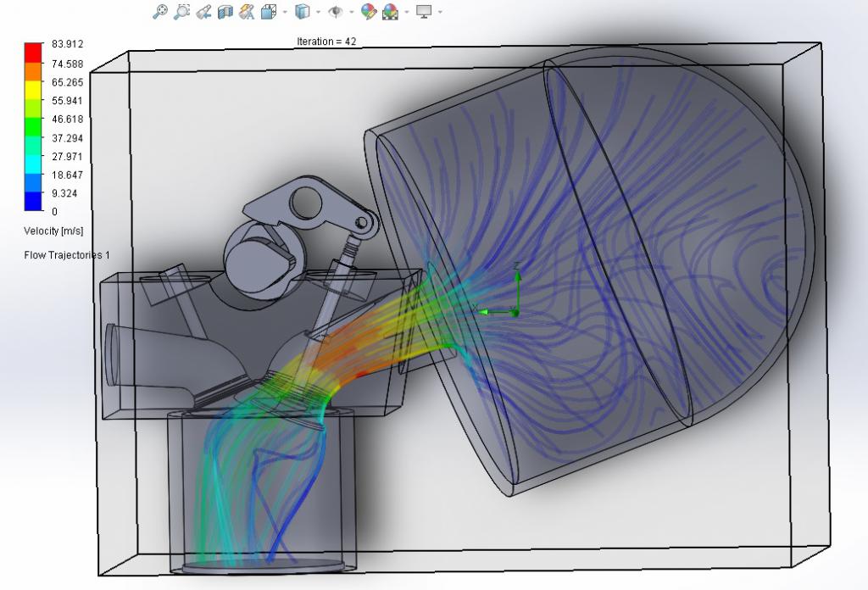
Task: Click the Display Style icon
Action: [303, 12]
